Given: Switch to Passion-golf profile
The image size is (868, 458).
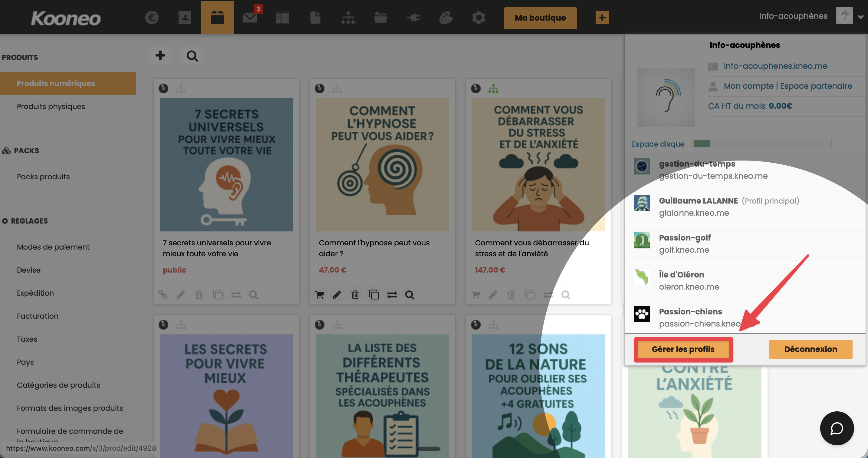Looking at the screenshot, I should (685, 244).
